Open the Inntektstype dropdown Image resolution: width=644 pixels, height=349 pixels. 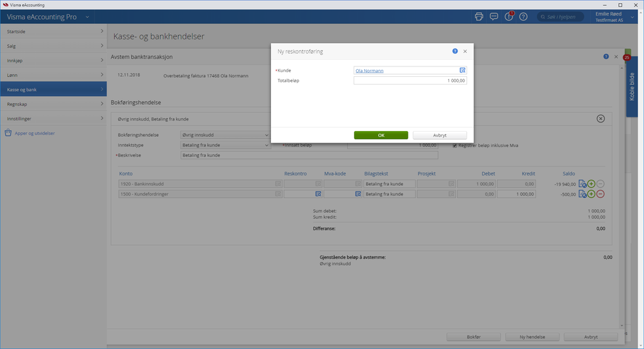[x=225, y=145]
